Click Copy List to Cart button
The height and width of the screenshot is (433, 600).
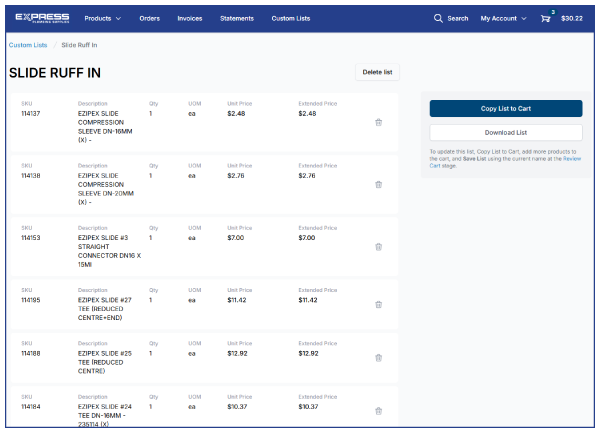pyautogui.click(x=506, y=109)
